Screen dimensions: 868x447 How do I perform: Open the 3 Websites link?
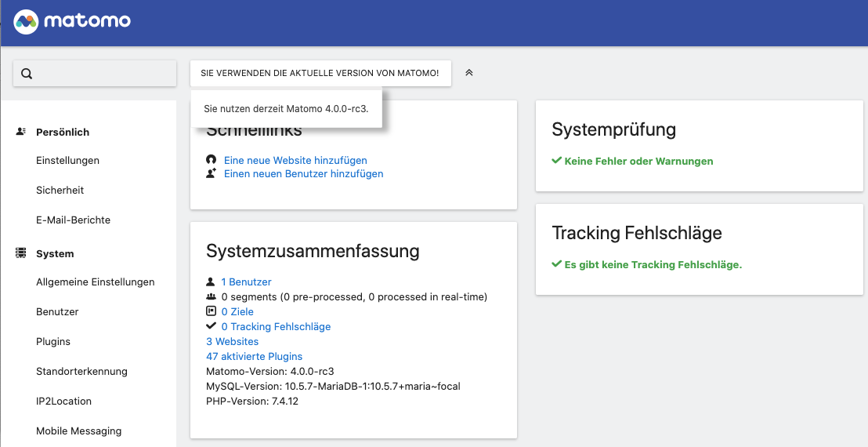click(232, 342)
